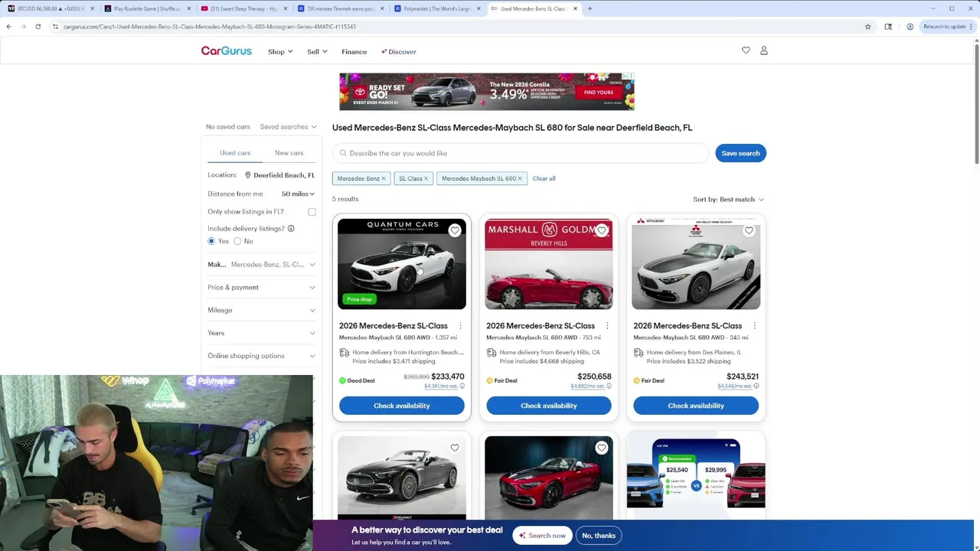Remove the SL-Class filter chip
Screen dimensions: 980x551
click(x=426, y=178)
